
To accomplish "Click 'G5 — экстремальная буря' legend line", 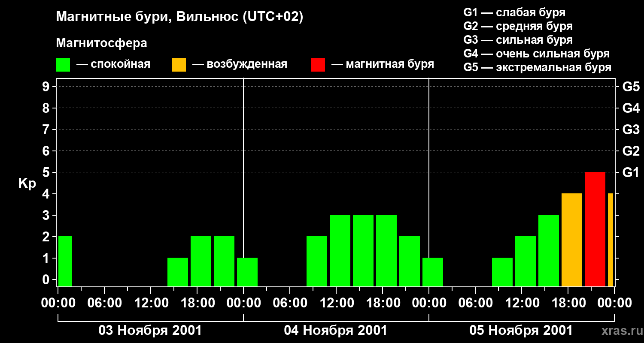I will (538, 67).
